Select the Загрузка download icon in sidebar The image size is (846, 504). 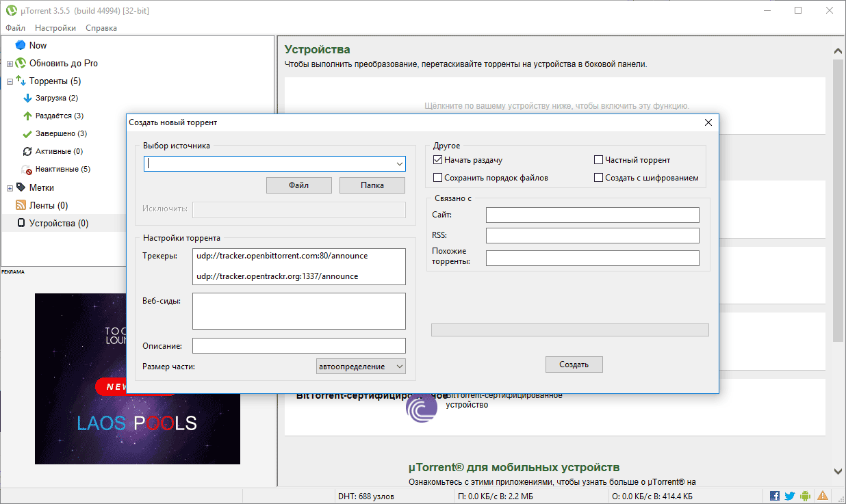[28, 98]
